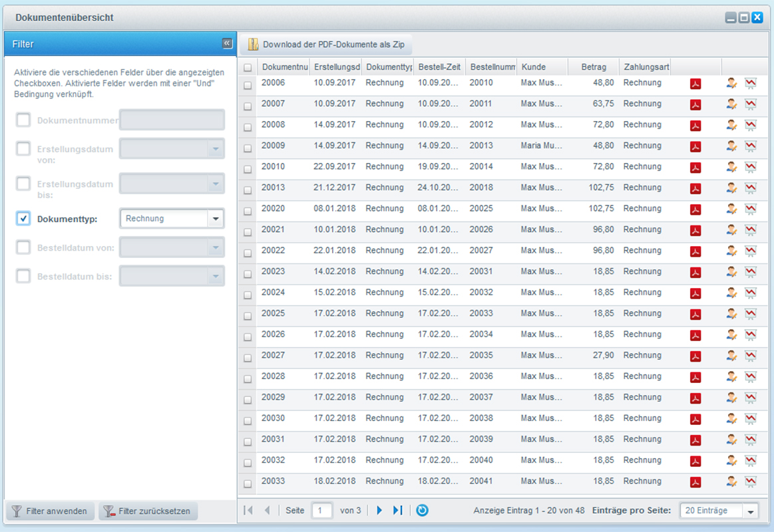
Task: Click chart icon in row 20024
Action: 751,293
